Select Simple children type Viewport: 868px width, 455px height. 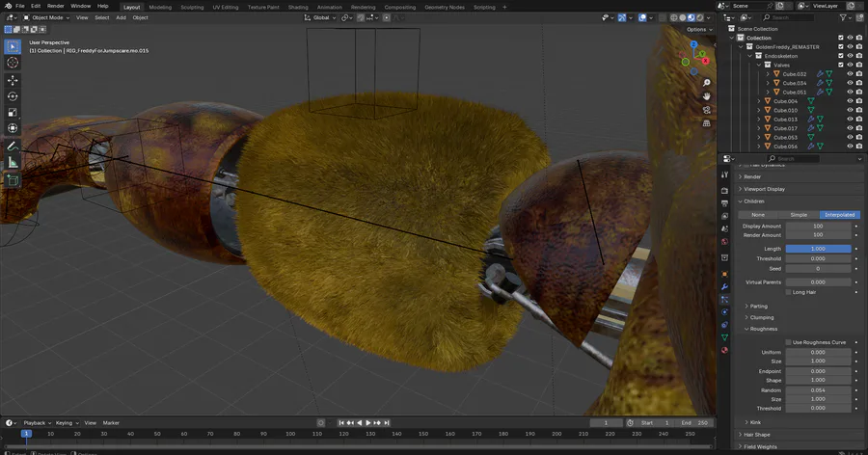799,215
